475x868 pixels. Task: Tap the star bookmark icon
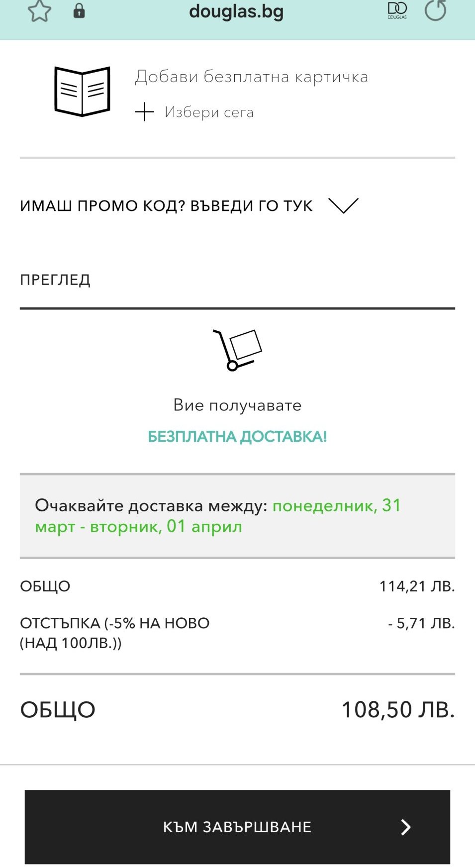(39, 11)
